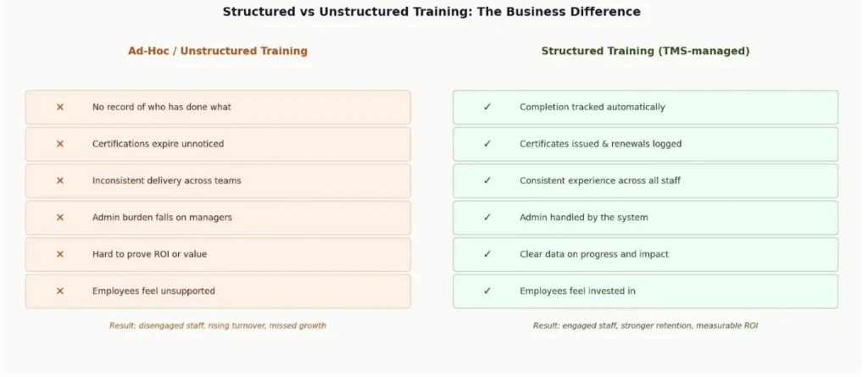Click the checkmark beside "Completion tracked automatically"
868x377 pixels.
[x=487, y=108]
